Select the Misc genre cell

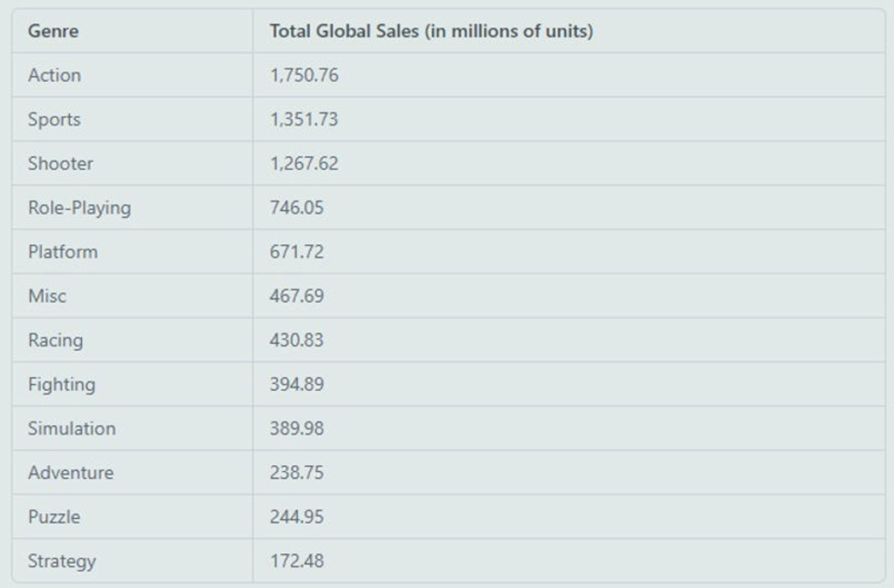point(47,296)
